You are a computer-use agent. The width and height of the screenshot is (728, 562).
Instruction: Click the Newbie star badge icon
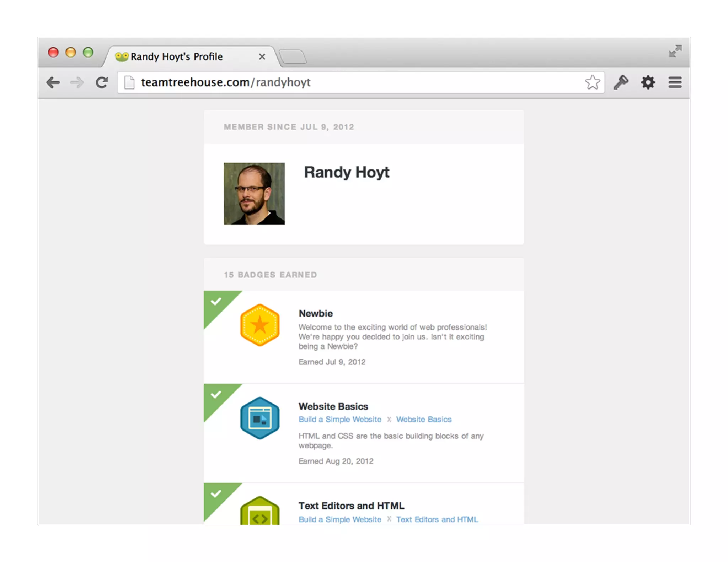pos(259,325)
